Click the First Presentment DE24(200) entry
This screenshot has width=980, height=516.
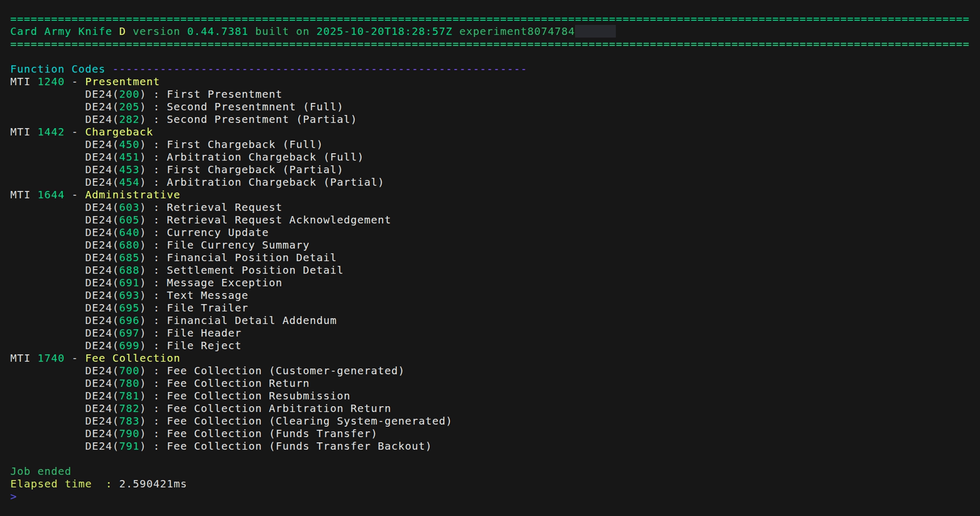point(183,94)
